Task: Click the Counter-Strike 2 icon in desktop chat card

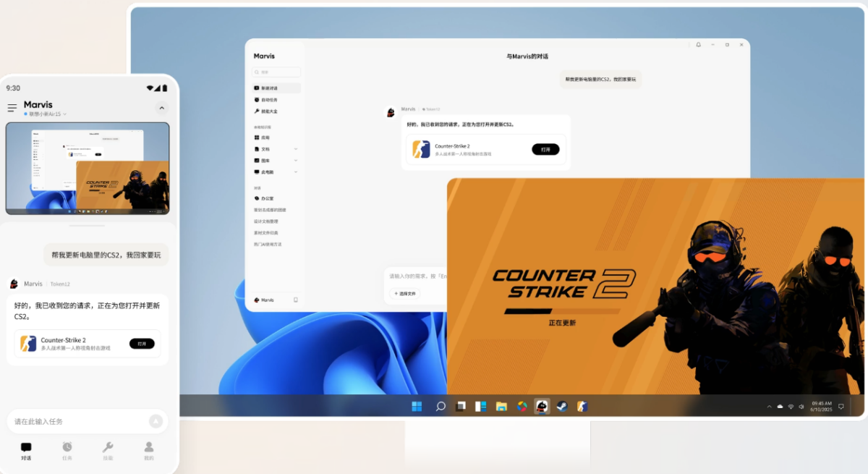Action: click(421, 149)
